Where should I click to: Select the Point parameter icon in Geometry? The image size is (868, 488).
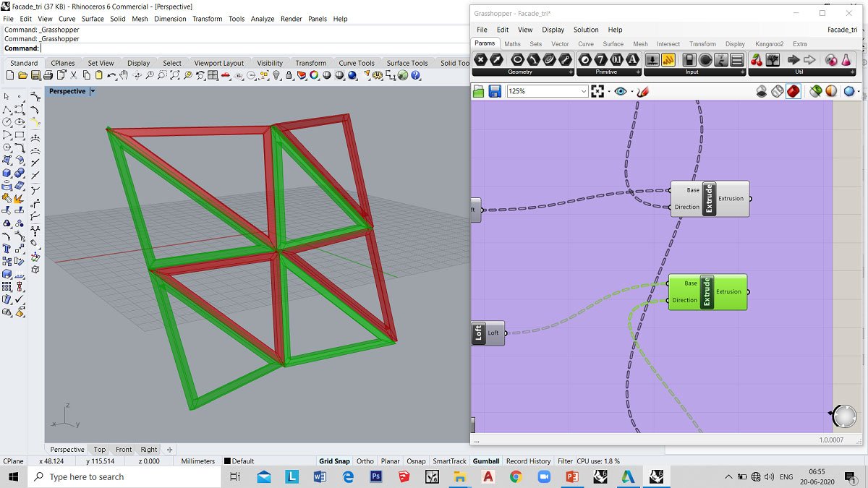point(480,60)
